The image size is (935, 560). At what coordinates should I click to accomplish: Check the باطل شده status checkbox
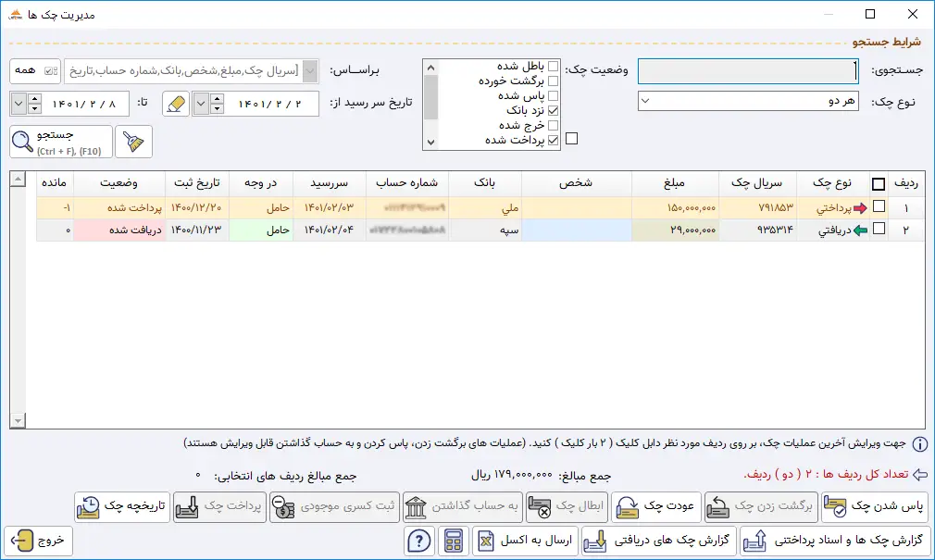point(554,67)
